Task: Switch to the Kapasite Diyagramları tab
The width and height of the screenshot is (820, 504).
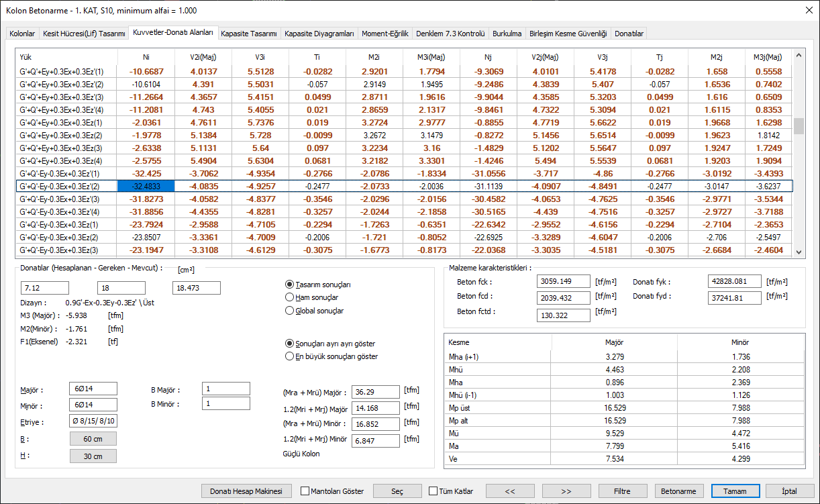Action: (319, 34)
